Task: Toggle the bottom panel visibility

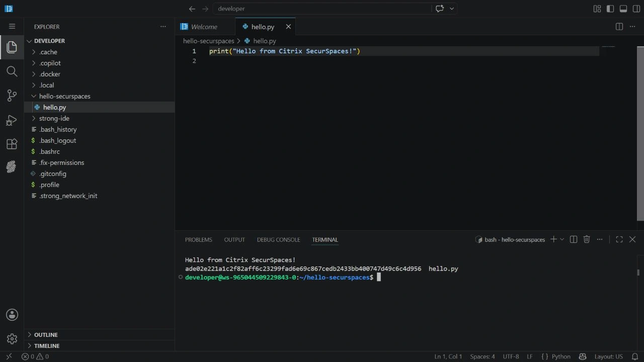Action: pyautogui.click(x=623, y=9)
